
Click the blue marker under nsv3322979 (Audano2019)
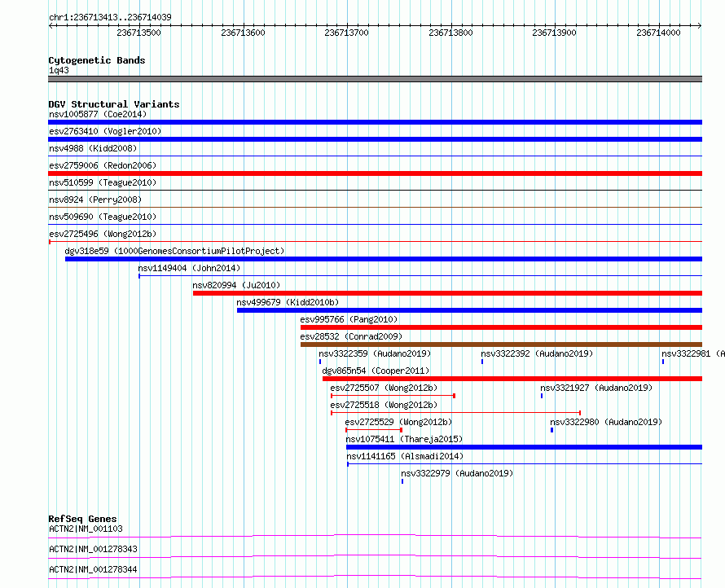pyautogui.click(x=402, y=481)
